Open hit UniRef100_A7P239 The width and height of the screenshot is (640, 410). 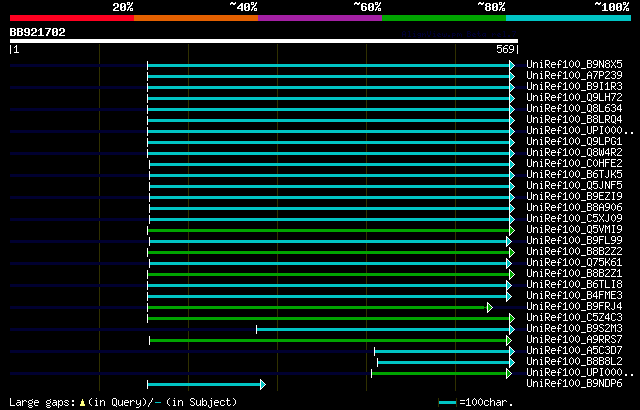[x=574, y=75]
